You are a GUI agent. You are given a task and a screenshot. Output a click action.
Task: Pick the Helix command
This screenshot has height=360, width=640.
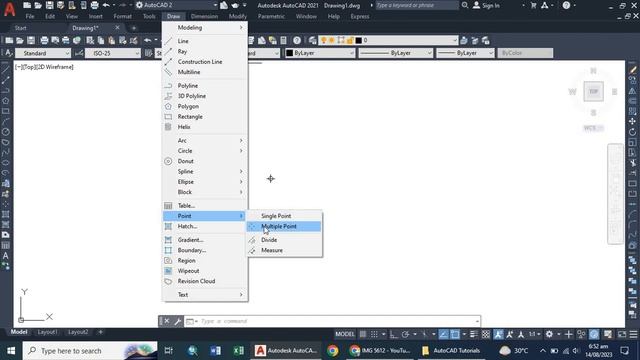pos(205,127)
